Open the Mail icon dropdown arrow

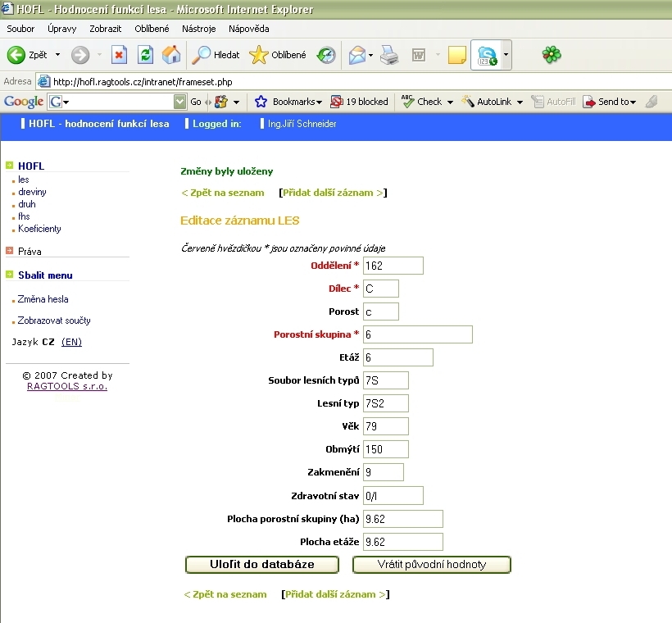pyautogui.click(x=370, y=55)
